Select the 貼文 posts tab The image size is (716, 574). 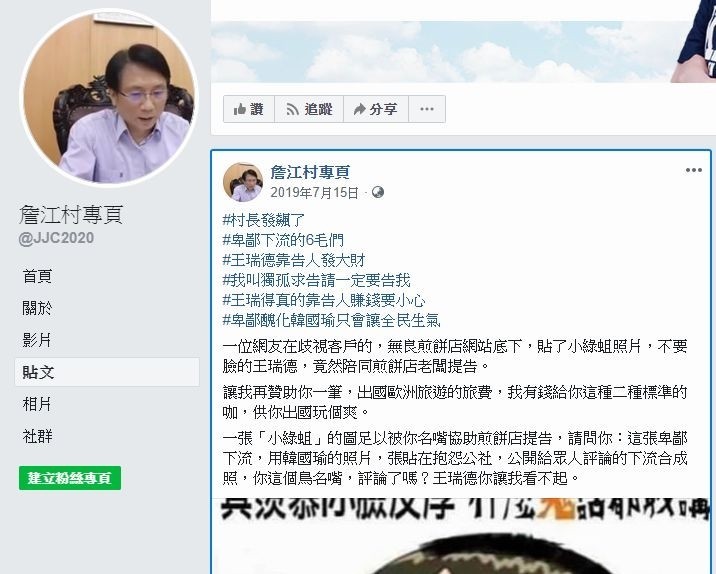107,372
